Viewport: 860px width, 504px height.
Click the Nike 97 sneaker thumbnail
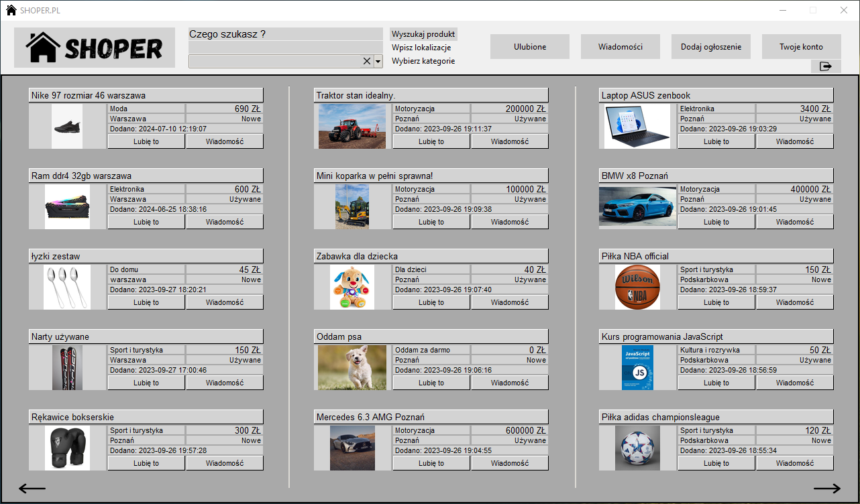click(x=67, y=126)
